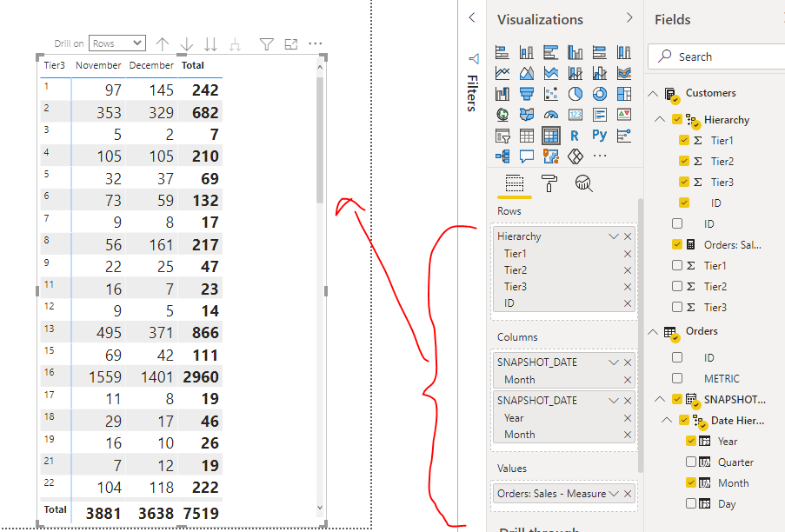Choose the Line chart visual

[x=502, y=73]
